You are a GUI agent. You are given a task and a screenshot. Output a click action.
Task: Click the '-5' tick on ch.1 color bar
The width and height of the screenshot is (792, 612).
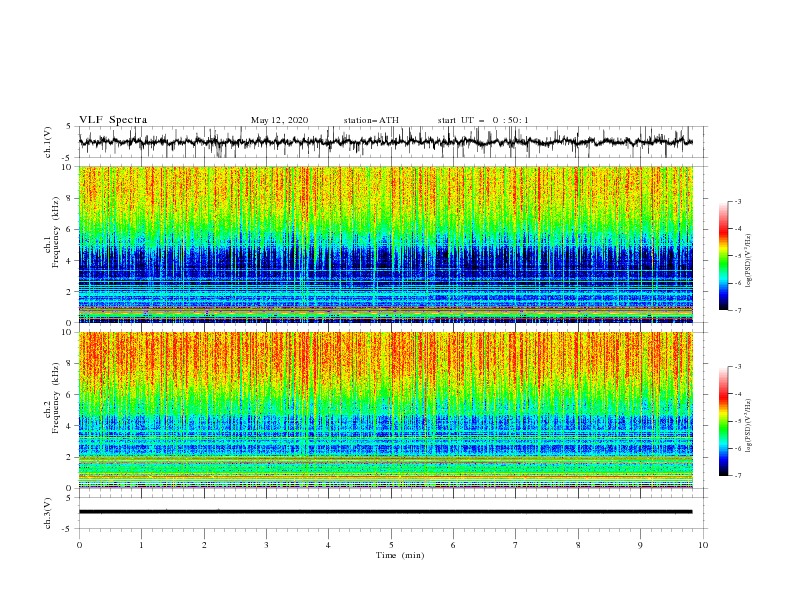[738, 256]
